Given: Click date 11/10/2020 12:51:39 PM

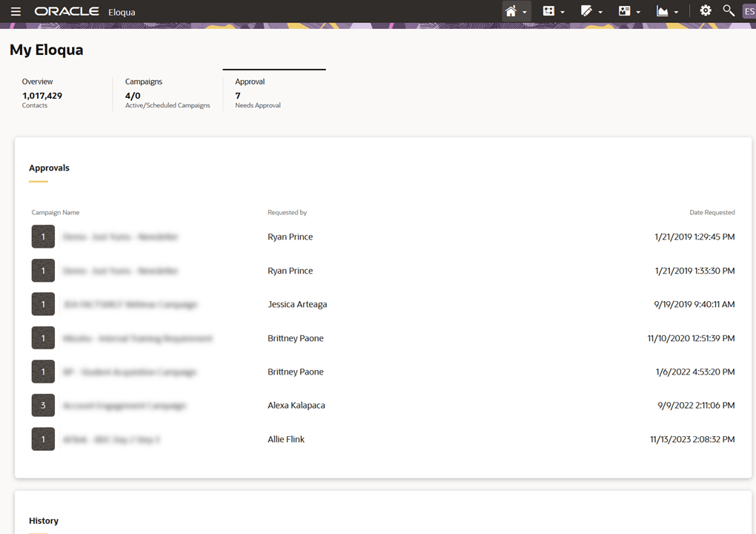Looking at the screenshot, I should point(691,338).
